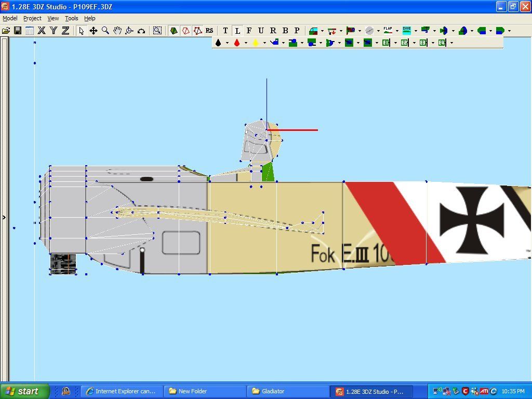Expand the red droplet dropdown arrow
The width and height of the screenshot is (532, 399).
pos(246,43)
